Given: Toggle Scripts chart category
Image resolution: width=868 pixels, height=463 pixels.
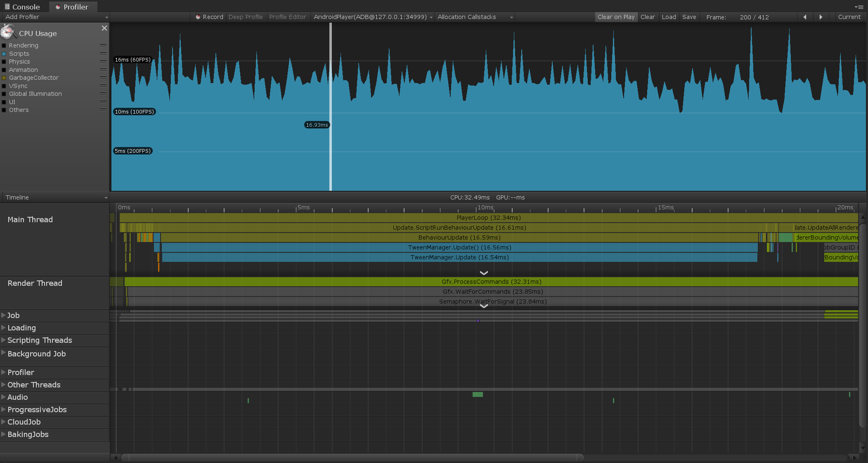Looking at the screenshot, I should pyautogui.click(x=4, y=54).
